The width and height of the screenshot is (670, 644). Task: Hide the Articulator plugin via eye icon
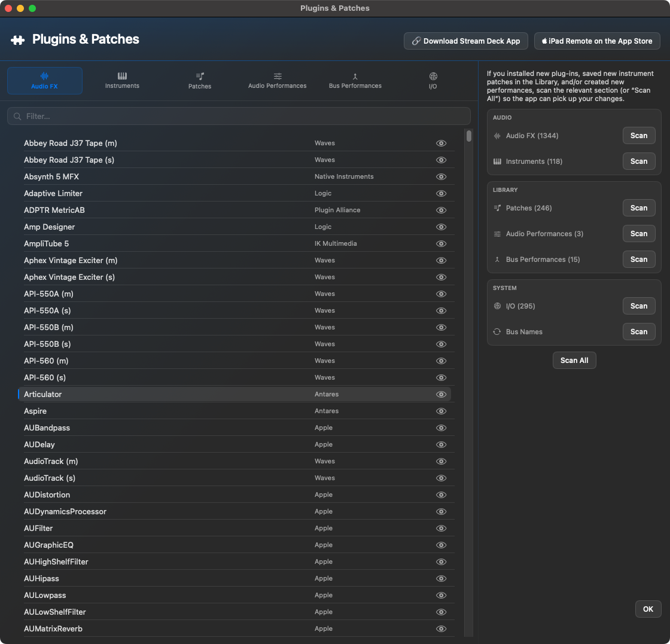441,395
